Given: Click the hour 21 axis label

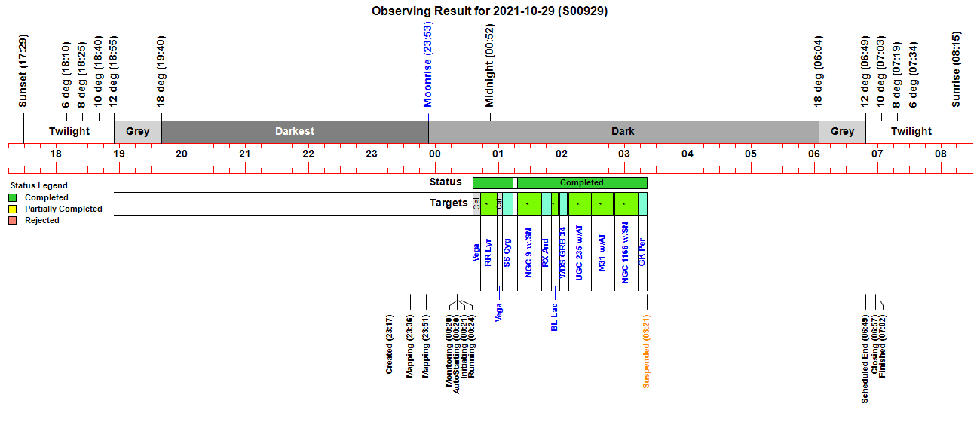Looking at the screenshot, I should click(x=244, y=154).
